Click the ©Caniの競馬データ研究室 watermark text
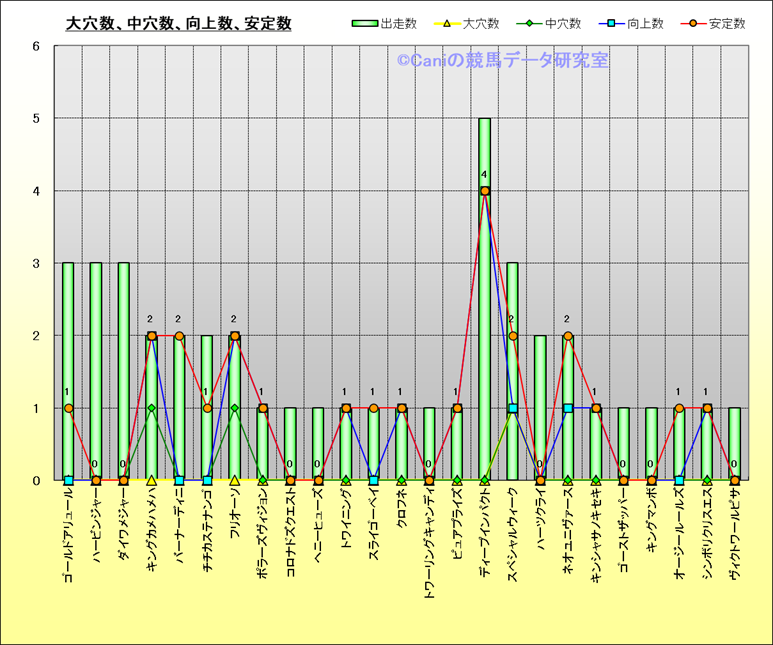The image size is (773, 645). pyautogui.click(x=502, y=60)
